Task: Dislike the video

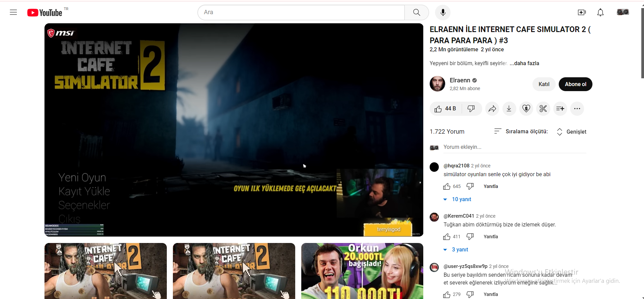Action: click(x=471, y=109)
